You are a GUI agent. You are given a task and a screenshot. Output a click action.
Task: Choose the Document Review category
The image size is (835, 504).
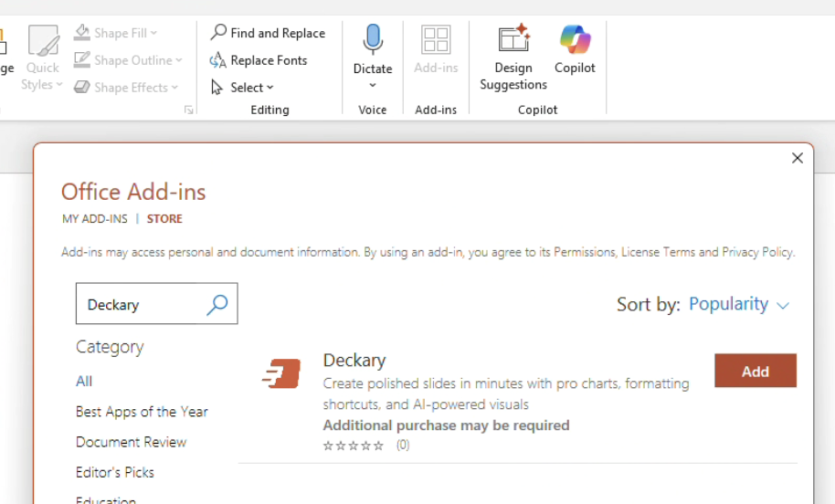point(131,442)
